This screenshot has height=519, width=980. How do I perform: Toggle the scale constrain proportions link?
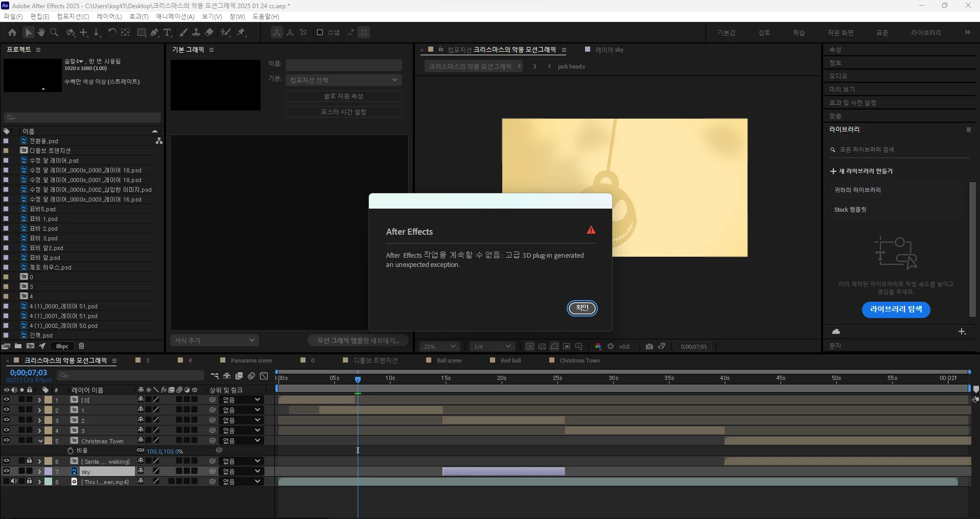point(141,450)
